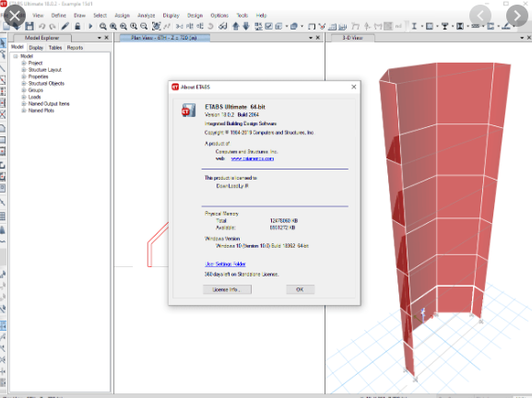Expand the Named Plots tree node

click(x=24, y=111)
